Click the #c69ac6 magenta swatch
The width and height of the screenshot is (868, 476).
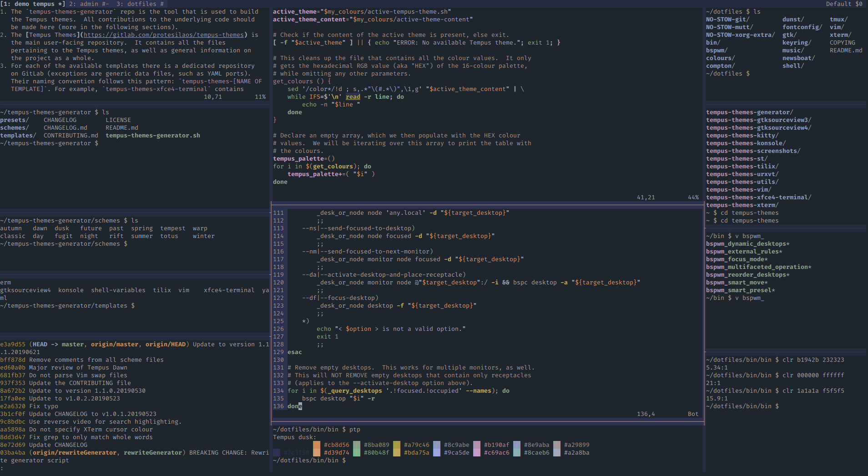pos(477,452)
